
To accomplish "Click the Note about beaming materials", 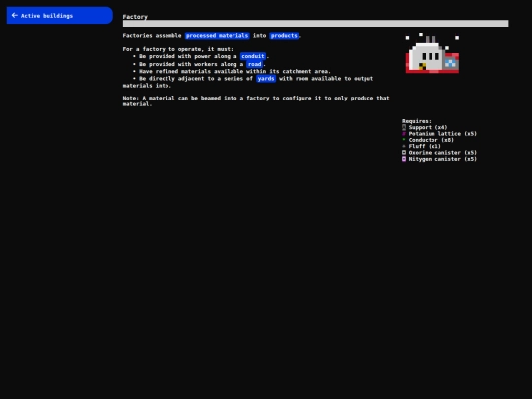I will tap(256, 101).
